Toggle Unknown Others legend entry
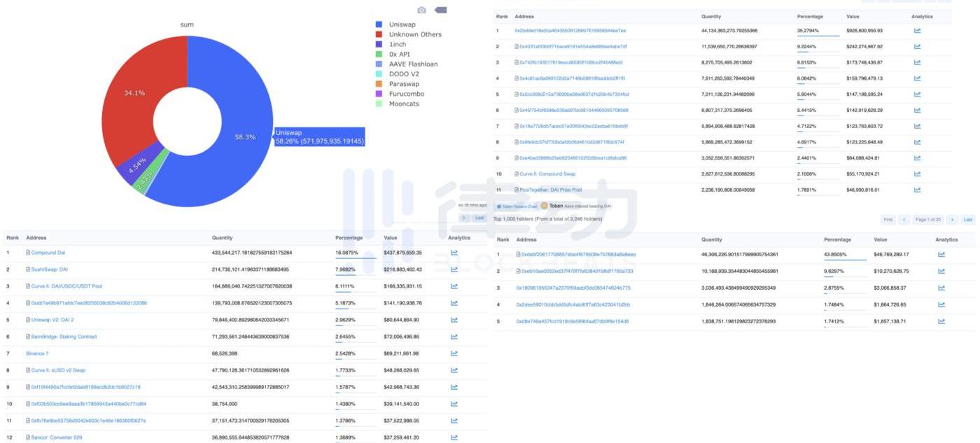Viewport: 980px width, 443px height. 414,34
